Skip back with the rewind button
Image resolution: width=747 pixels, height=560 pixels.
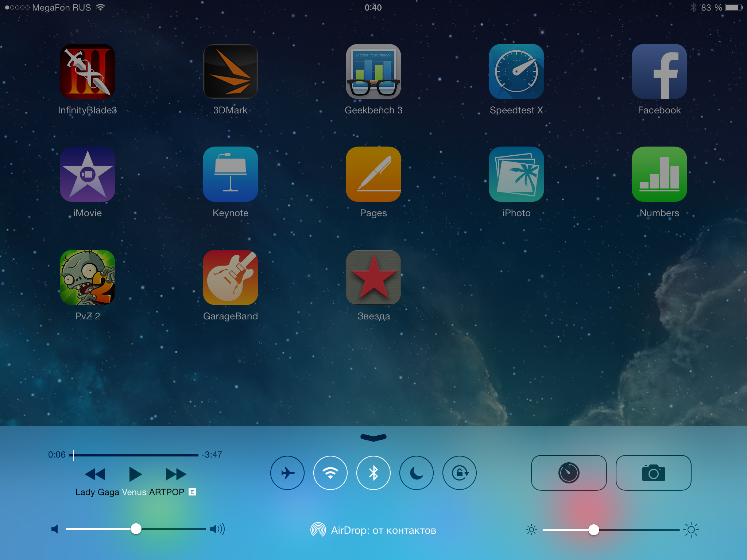95,474
